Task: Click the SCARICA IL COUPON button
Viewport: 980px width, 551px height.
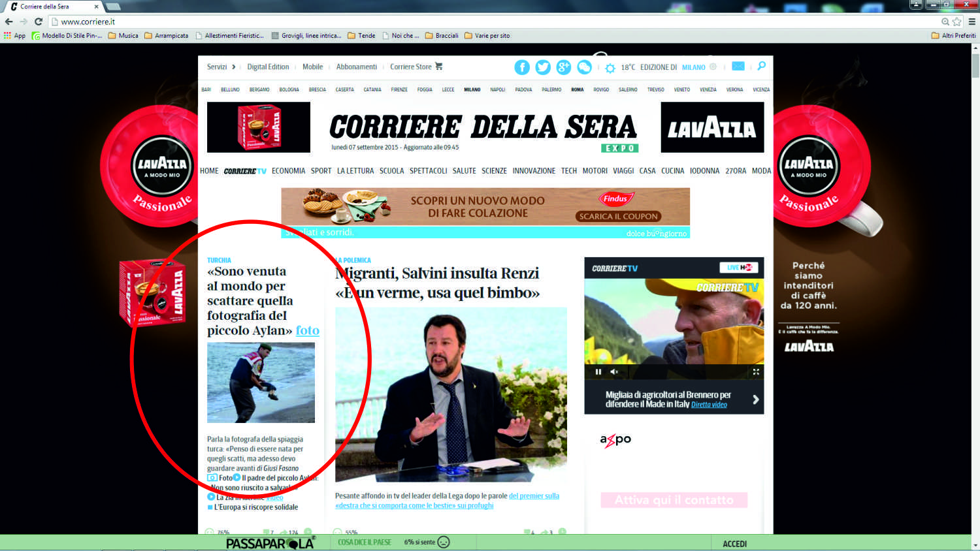Action: [618, 216]
